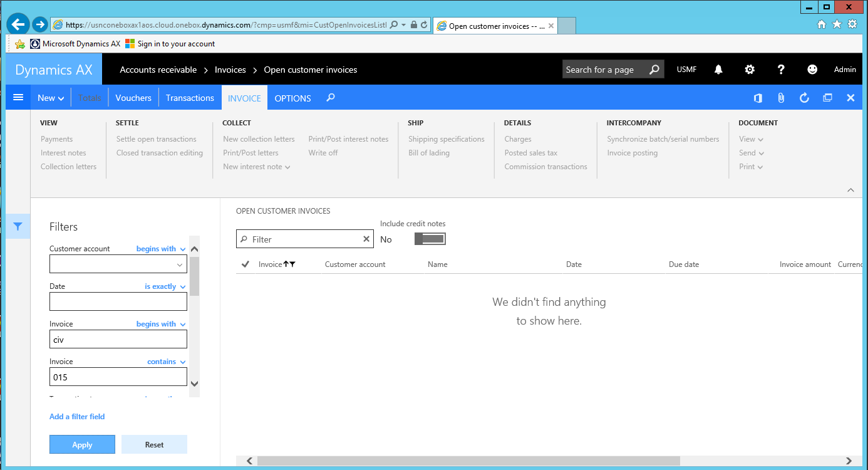The width and height of the screenshot is (868, 470).
Task: Click the Apply filters button
Action: (82, 444)
